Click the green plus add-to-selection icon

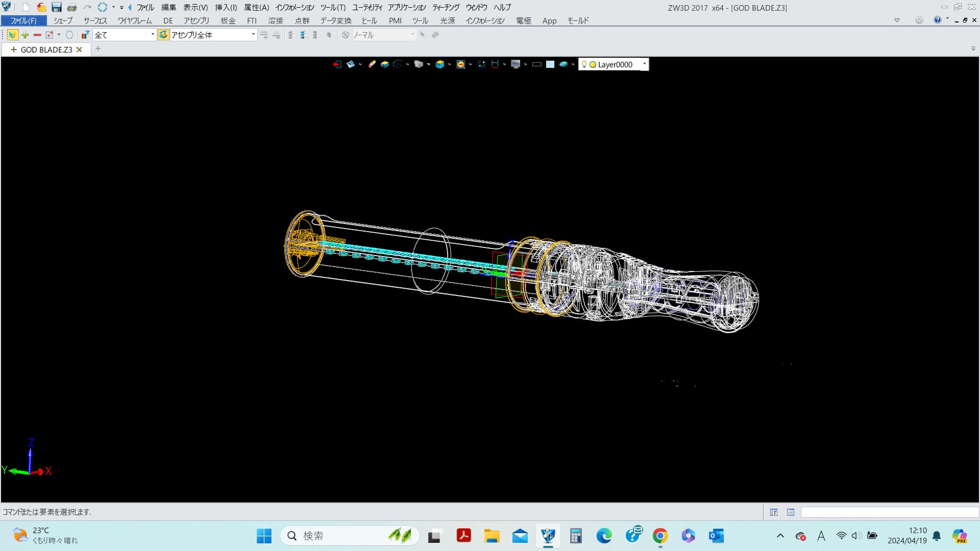[24, 35]
